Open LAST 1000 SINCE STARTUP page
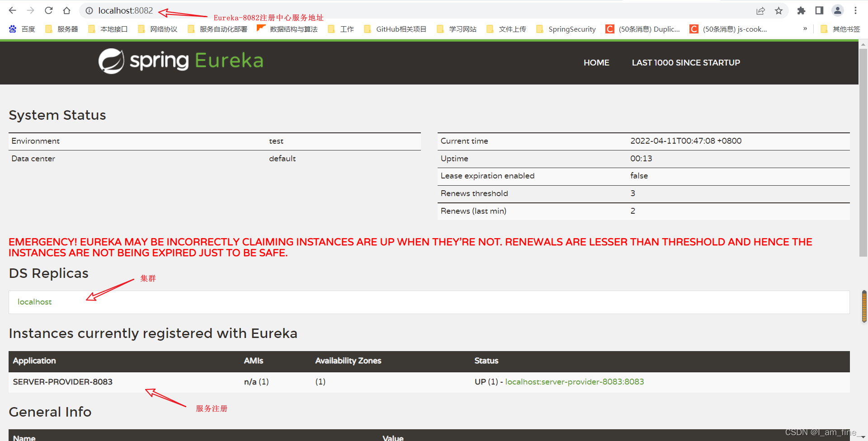The width and height of the screenshot is (868, 441). tap(686, 63)
